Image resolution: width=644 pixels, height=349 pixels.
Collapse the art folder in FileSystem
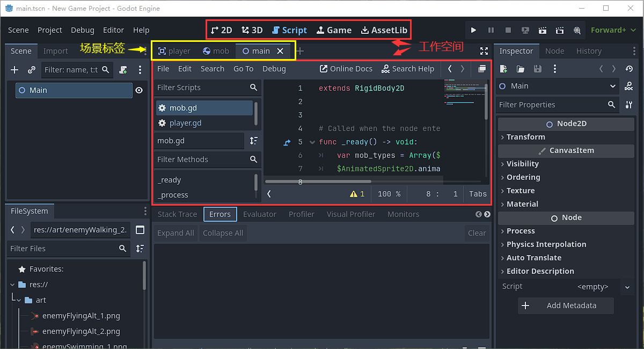coord(18,300)
